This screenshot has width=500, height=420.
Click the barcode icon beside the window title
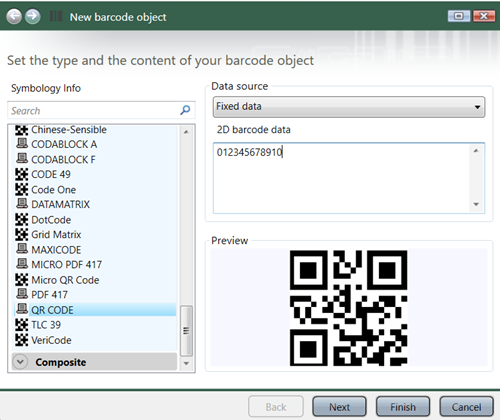coord(56,16)
